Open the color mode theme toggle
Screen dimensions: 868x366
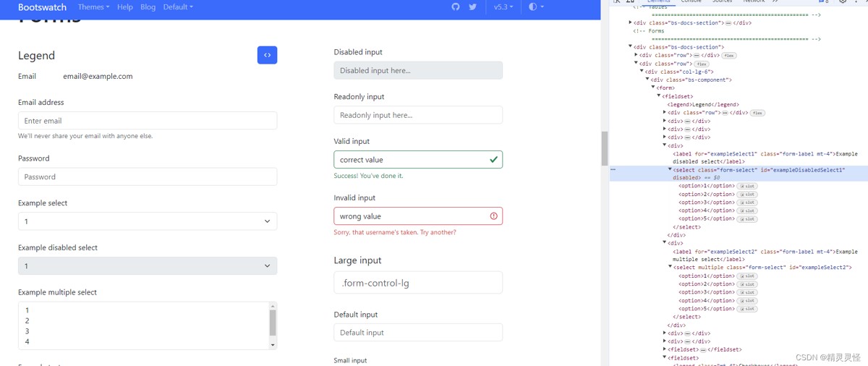point(536,7)
